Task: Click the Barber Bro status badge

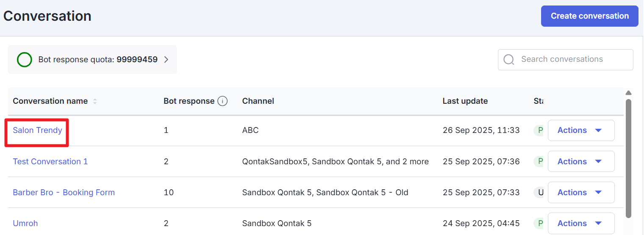Action: coord(539,192)
